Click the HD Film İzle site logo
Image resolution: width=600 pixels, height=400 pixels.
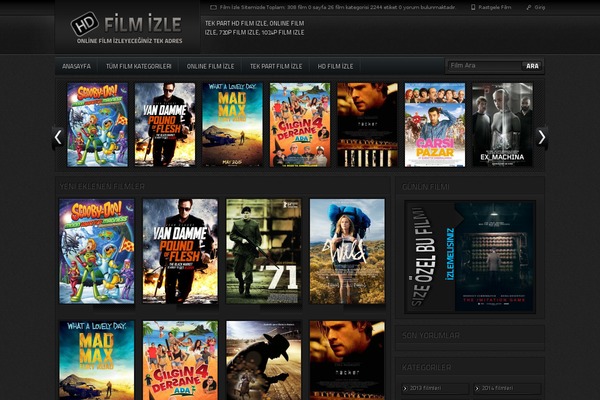click(127, 28)
